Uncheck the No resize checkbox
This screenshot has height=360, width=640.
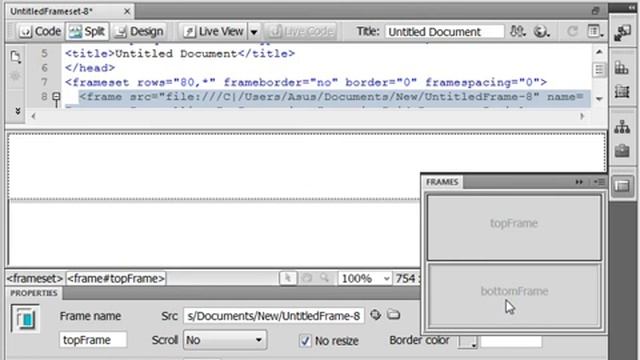coord(305,341)
